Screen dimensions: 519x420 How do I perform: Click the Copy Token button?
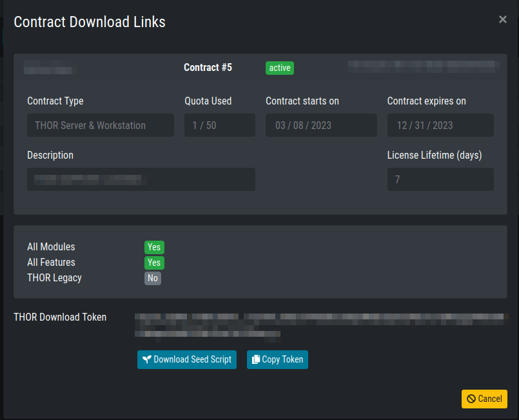click(x=277, y=359)
